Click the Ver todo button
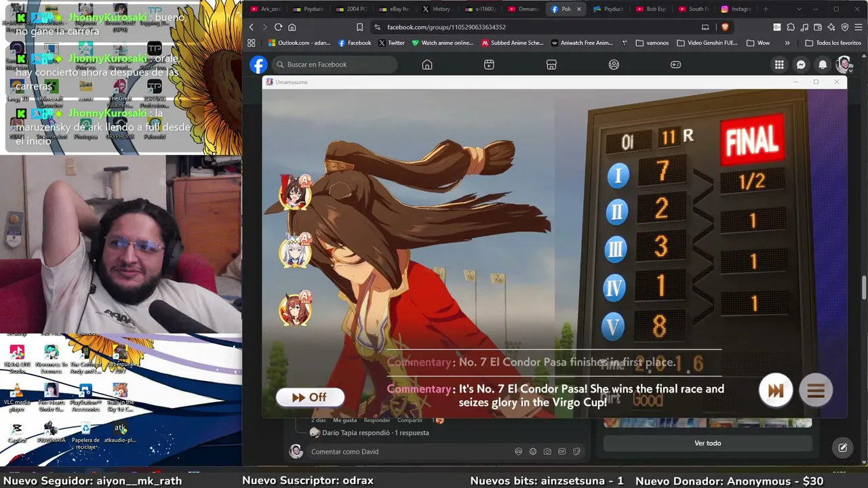The width and height of the screenshot is (868, 488). (x=707, y=443)
